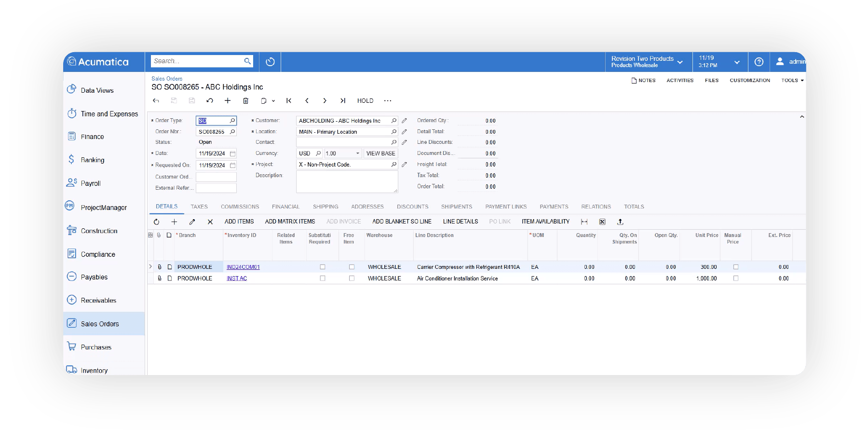
Task: Open the IND24COM01 inventory link
Action: click(x=243, y=267)
